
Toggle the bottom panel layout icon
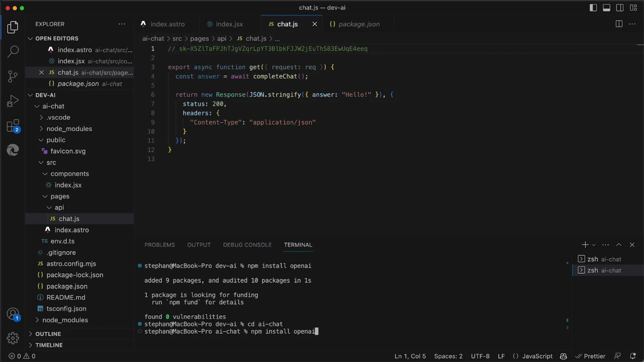pyautogui.click(x=606, y=8)
